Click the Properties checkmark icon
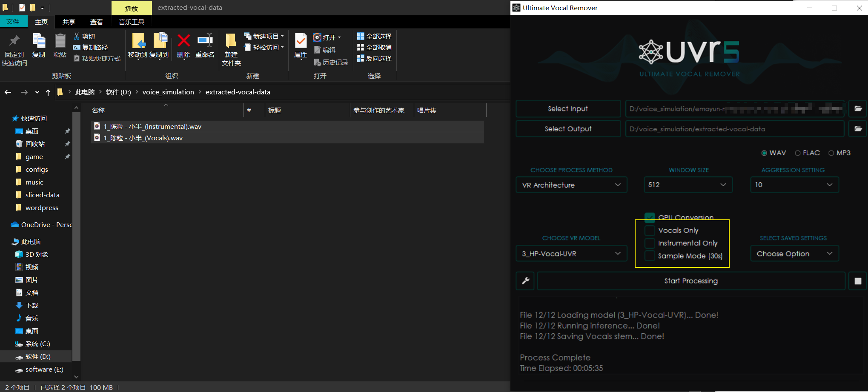Screen dimensions: 868x392 301,41
